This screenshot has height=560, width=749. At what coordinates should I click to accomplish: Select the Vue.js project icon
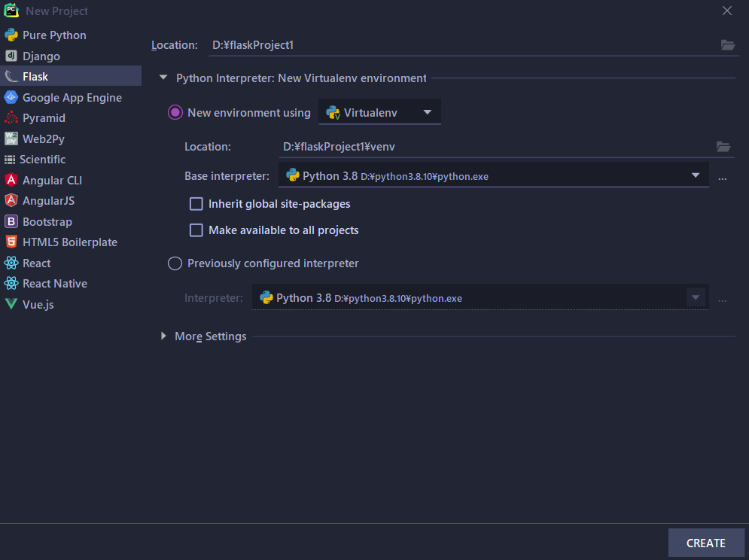tap(11, 304)
